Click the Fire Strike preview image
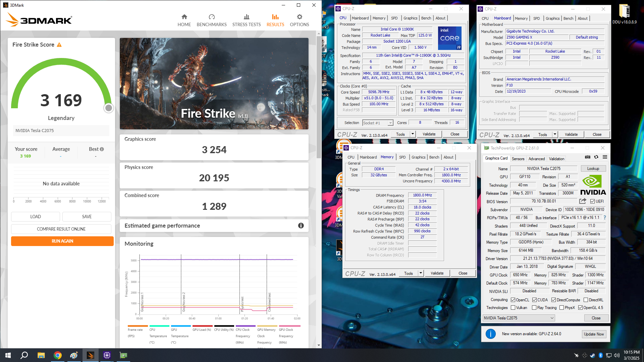This screenshot has width=644, height=362. coord(214,83)
